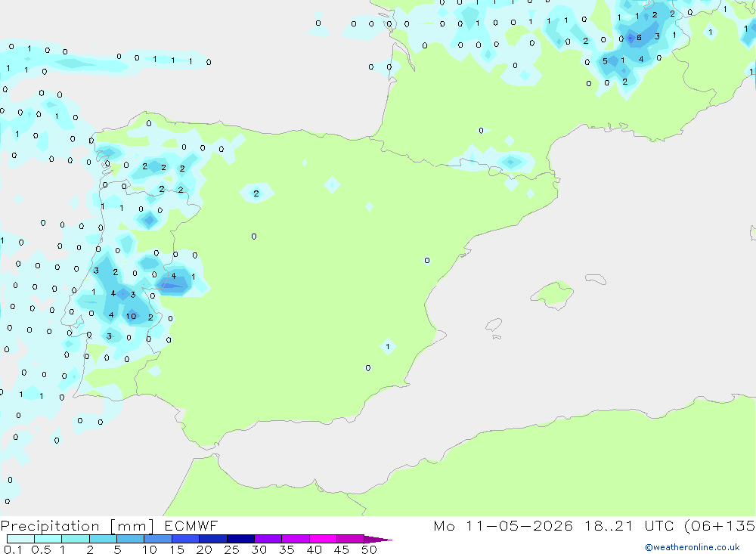756x554 pixels.
Task: Click the isolated 1 mm diamond in southeast Spain
Action: coord(388,346)
